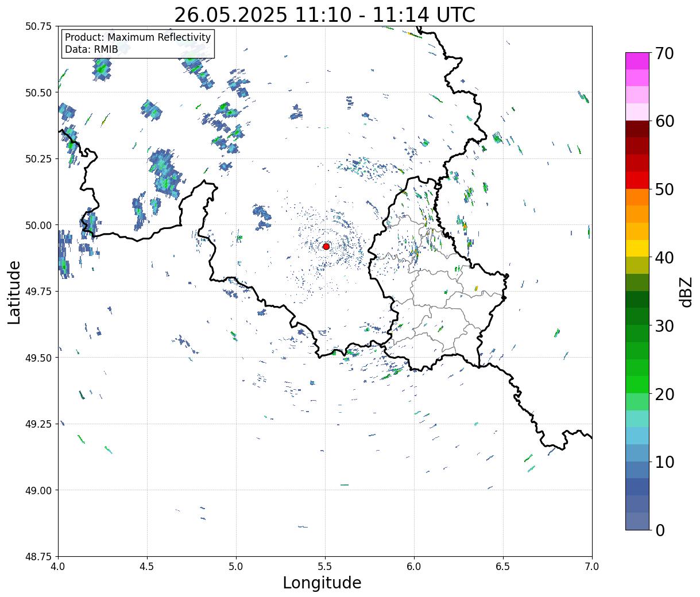Click the colorbar tick label 60
Viewport: 700px width, 597px height.
[665, 121]
